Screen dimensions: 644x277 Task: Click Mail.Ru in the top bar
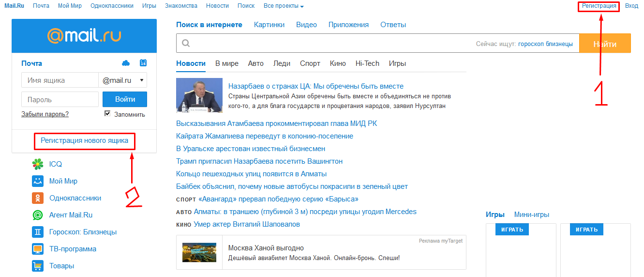(x=14, y=6)
